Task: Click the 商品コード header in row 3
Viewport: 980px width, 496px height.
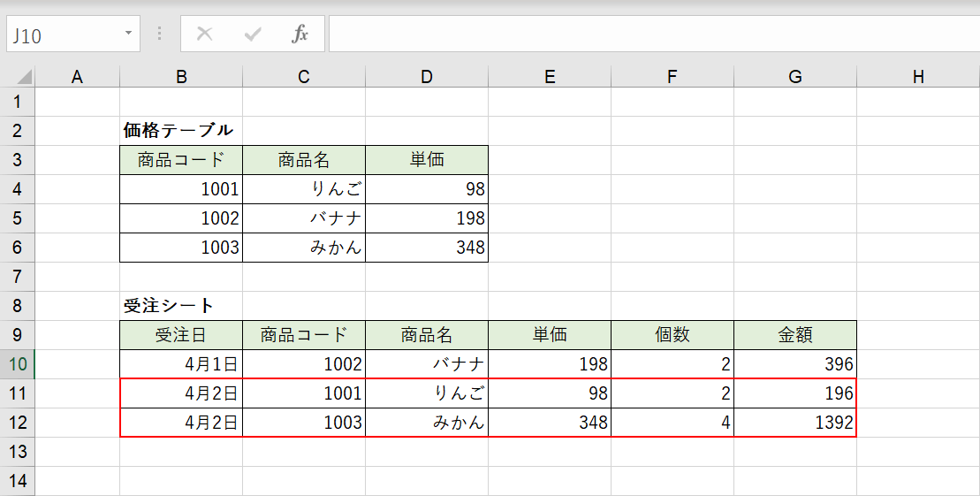Action: coord(181,159)
